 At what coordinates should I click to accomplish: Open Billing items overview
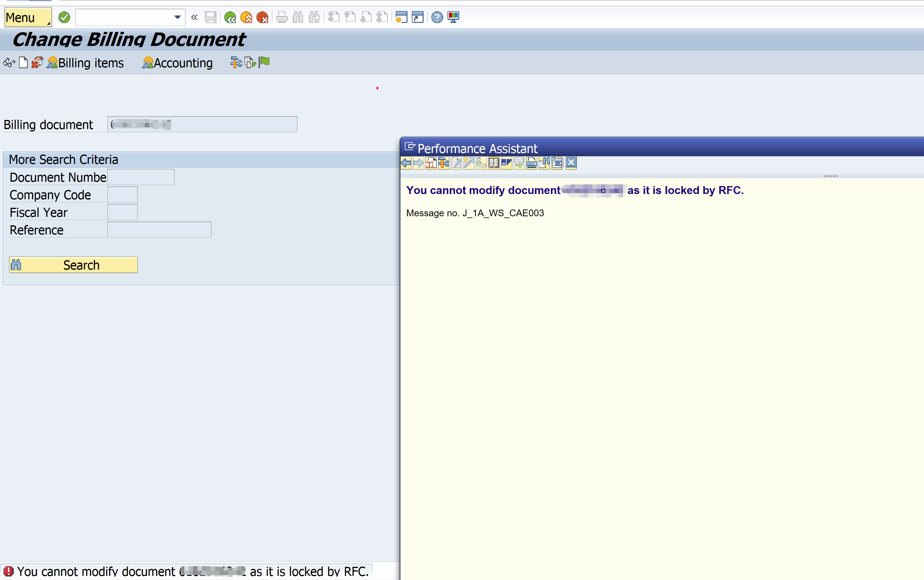pyautogui.click(x=85, y=63)
